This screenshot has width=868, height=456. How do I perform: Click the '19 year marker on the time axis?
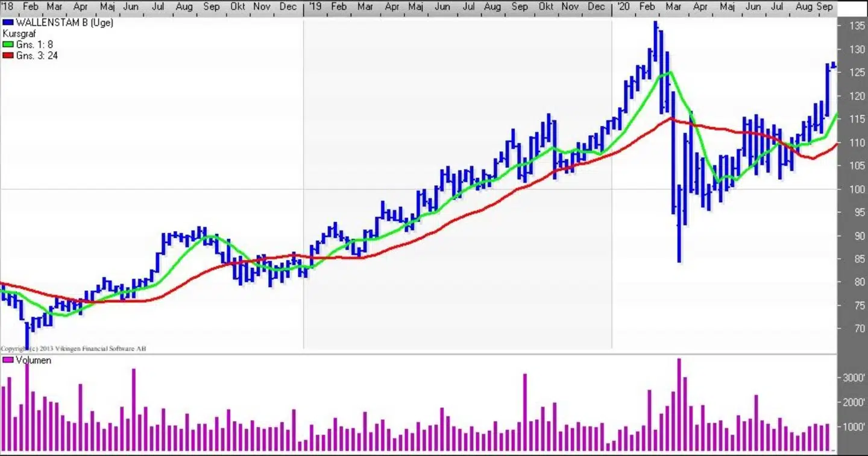click(315, 7)
